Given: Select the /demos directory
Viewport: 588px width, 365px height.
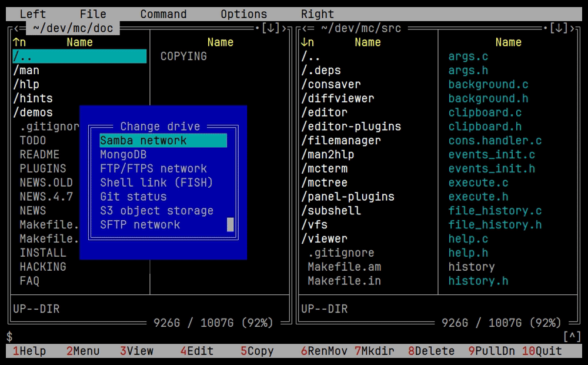Looking at the screenshot, I should pos(32,112).
